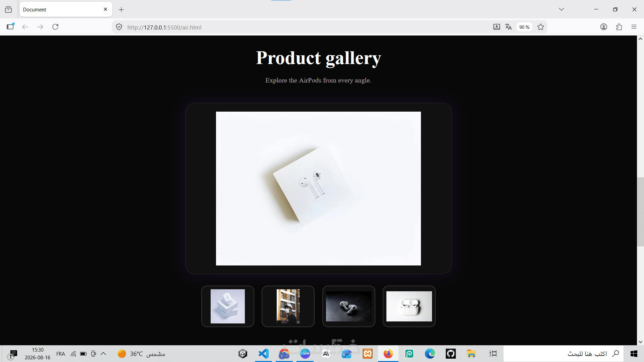644x362 pixels.
Task: Open the Windows Start menu
Action: tap(634, 354)
